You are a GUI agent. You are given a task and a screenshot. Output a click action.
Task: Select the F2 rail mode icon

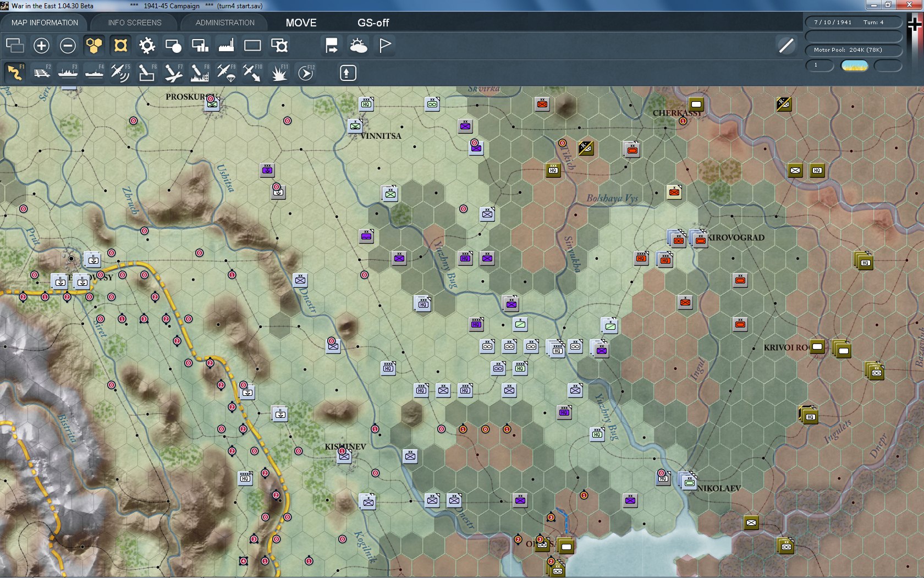(42, 73)
